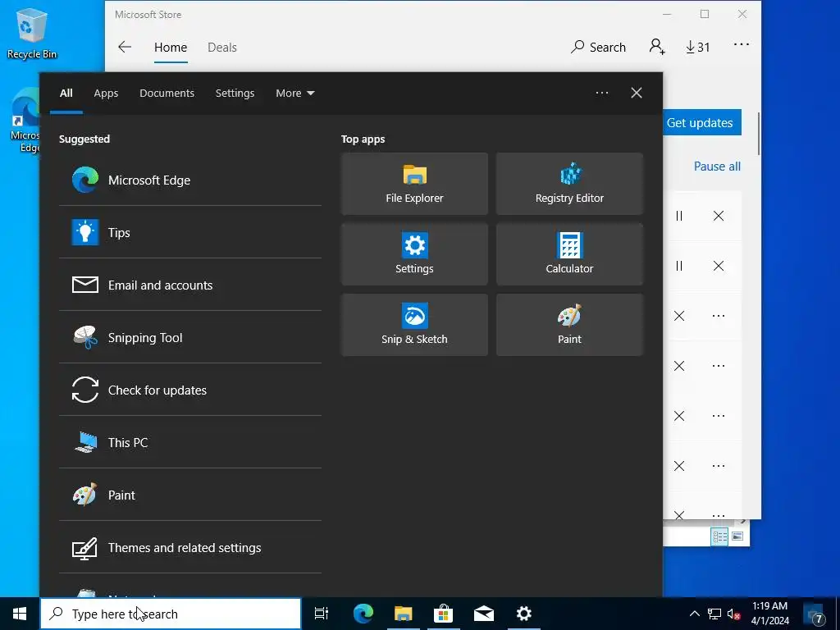Open Calculator top app tile
Screen dimensions: 840x630
click(x=569, y=254)
